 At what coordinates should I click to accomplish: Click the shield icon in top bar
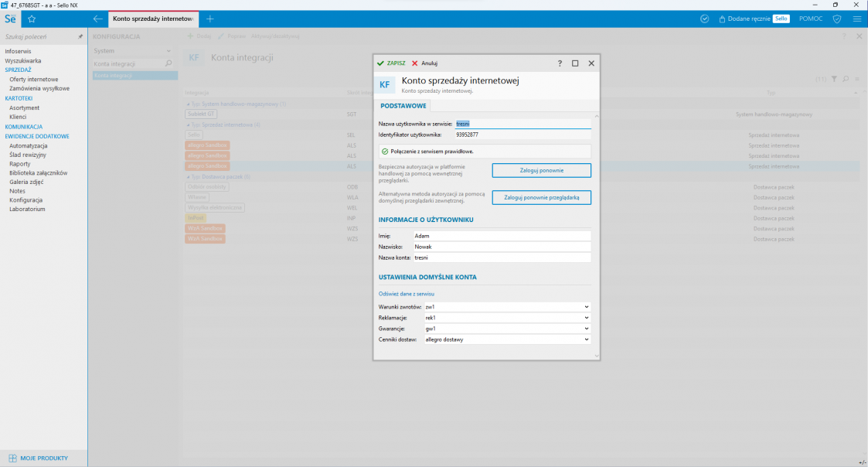click(837, 19)
